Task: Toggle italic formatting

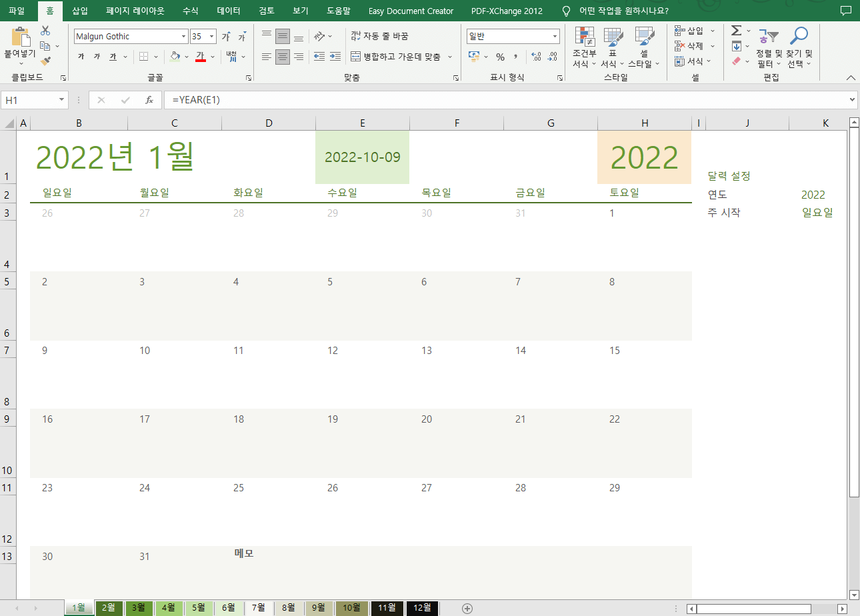Action: (97, 57)
